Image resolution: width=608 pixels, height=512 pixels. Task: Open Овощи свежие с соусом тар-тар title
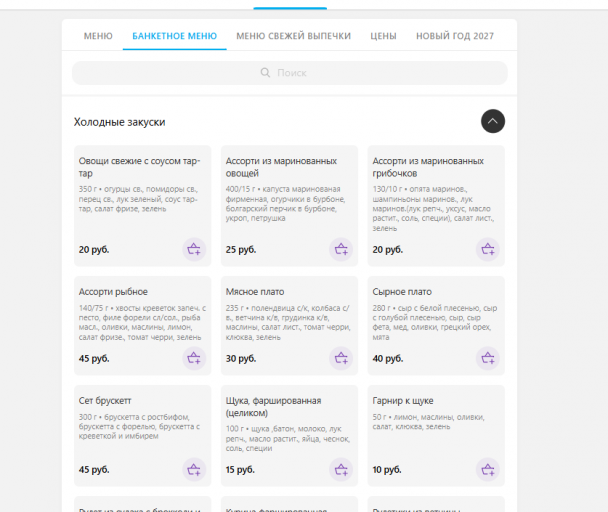pos(139,167)
